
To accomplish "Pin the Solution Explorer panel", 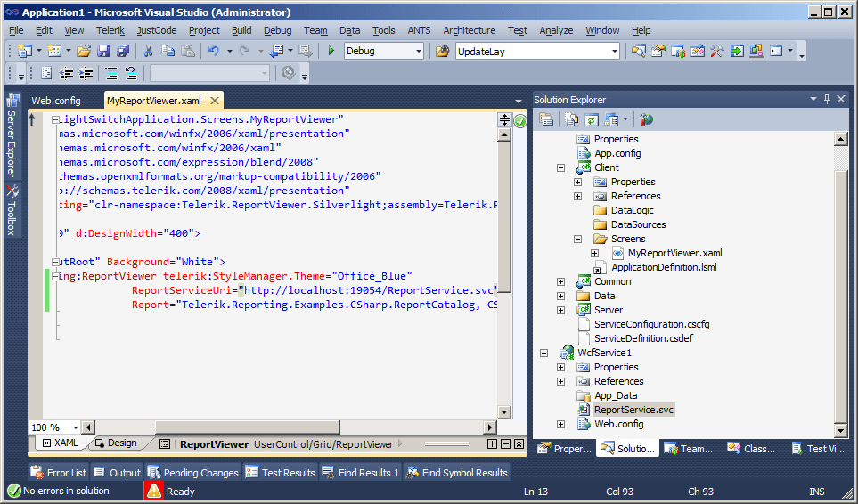I will click(x=827, y=100).
